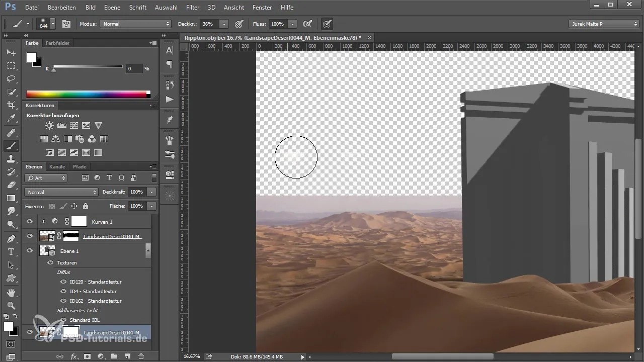Open the layer filter Art dropdown
644x362 pixels.
click(x=46, y=178)
